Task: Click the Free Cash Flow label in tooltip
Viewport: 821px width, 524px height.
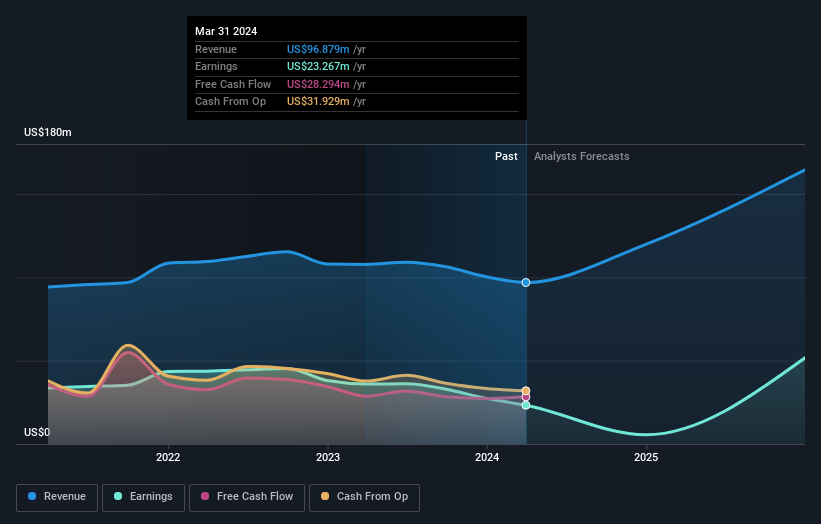Action: click(x=233, y=84)
